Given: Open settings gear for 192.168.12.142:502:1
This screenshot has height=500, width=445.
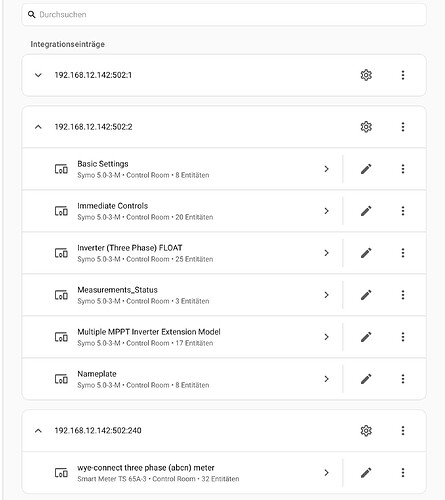Looking at the screenshot, I should click(x=366, y=75).
